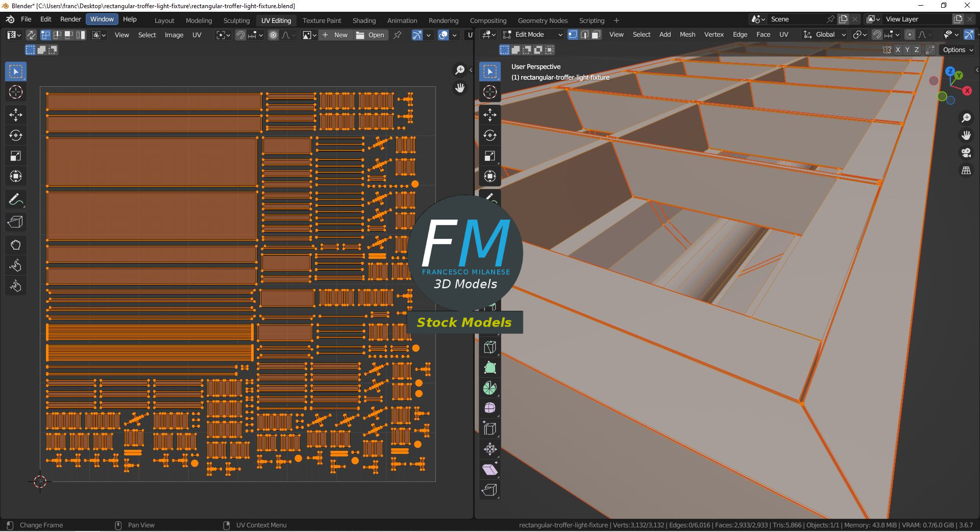Switch perspective/orthographic view in viewport
The width and height of the screenshot is (980, 532).
tap(966, 171)
